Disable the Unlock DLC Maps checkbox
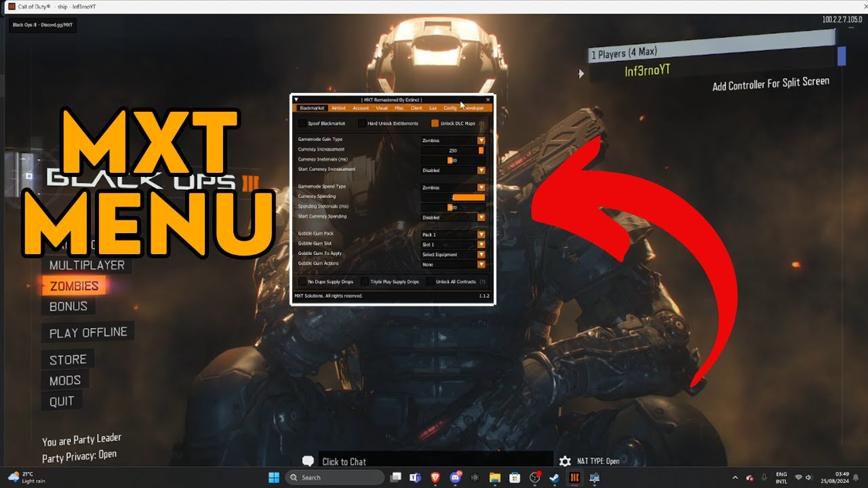The width and height of the screenshot is (868, 488). 435,123
